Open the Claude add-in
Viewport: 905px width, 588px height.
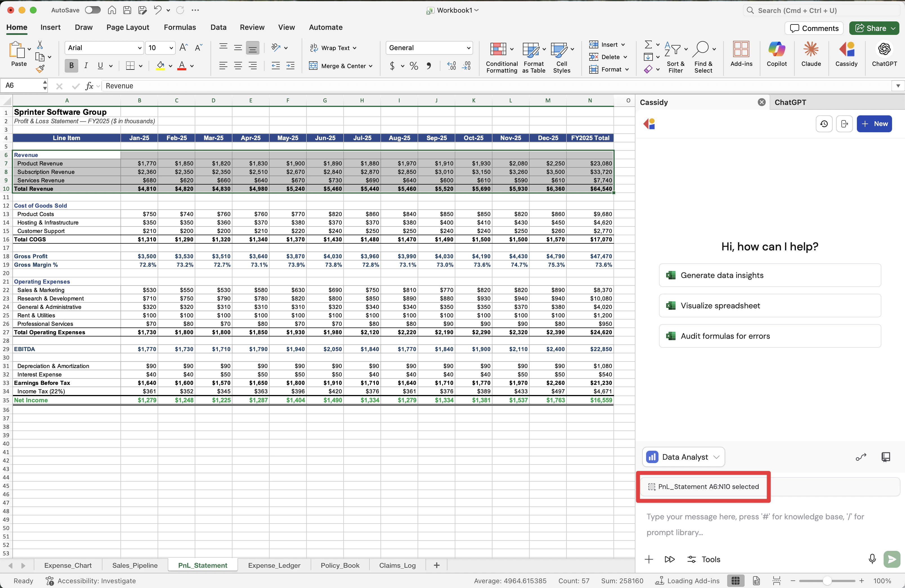point(811,54)
